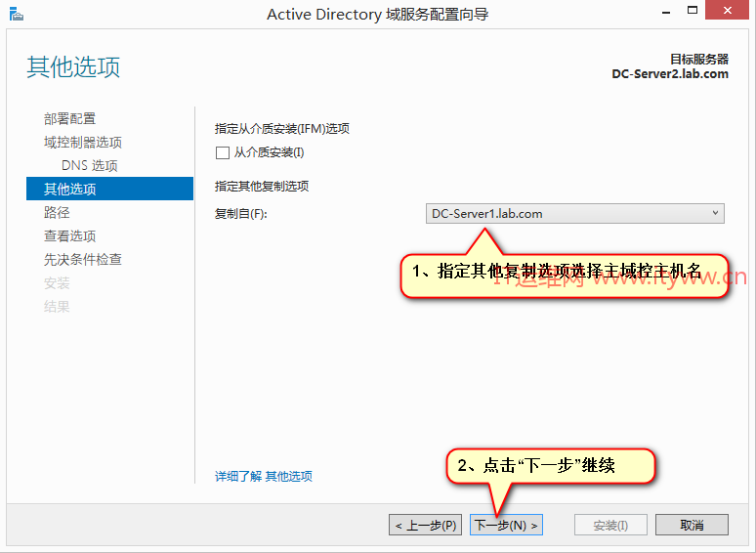
Task: Select 部署配置 step in sidebar
Action: pyautogui.click(x=70, y=118)
